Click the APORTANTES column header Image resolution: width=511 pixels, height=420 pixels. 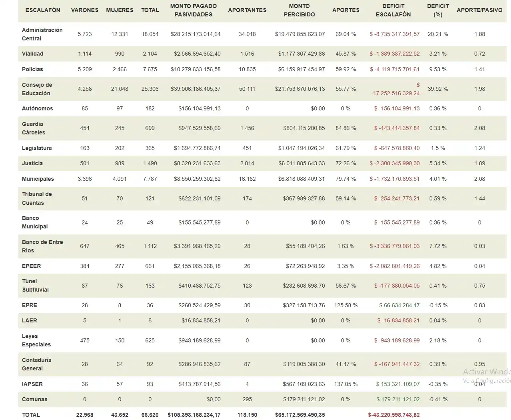[247, 10]
